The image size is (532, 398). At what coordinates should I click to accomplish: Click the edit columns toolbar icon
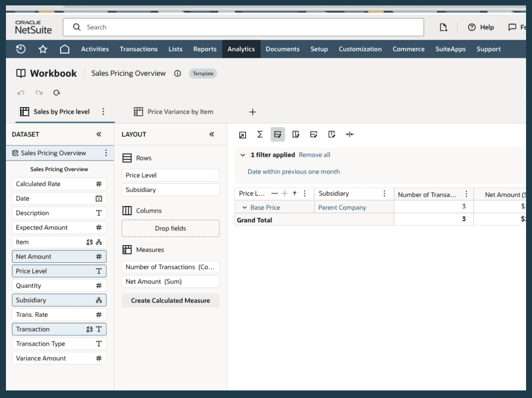tap(296, 134)
